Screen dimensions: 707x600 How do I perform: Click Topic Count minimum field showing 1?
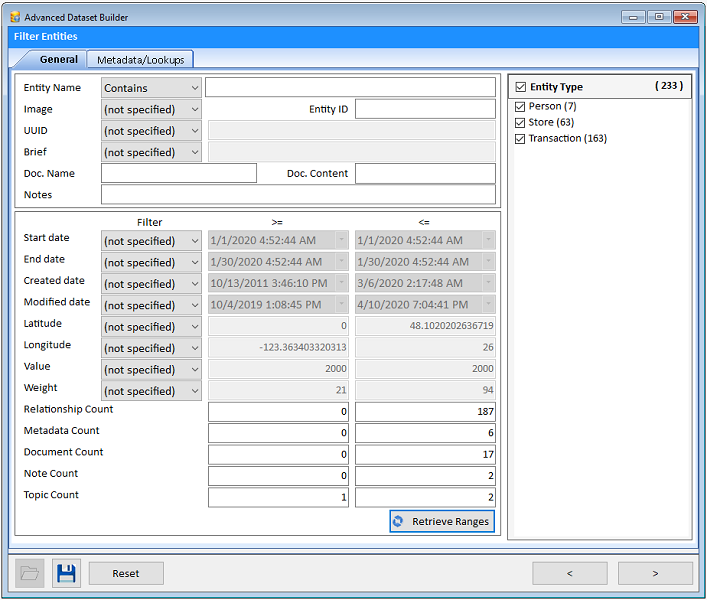click(278, 497)
